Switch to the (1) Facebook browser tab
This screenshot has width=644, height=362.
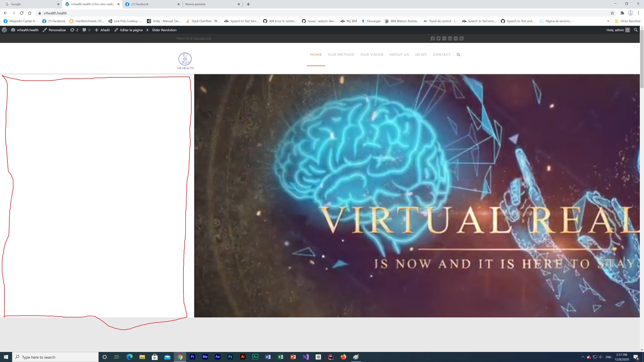click(x=152, y=4)
